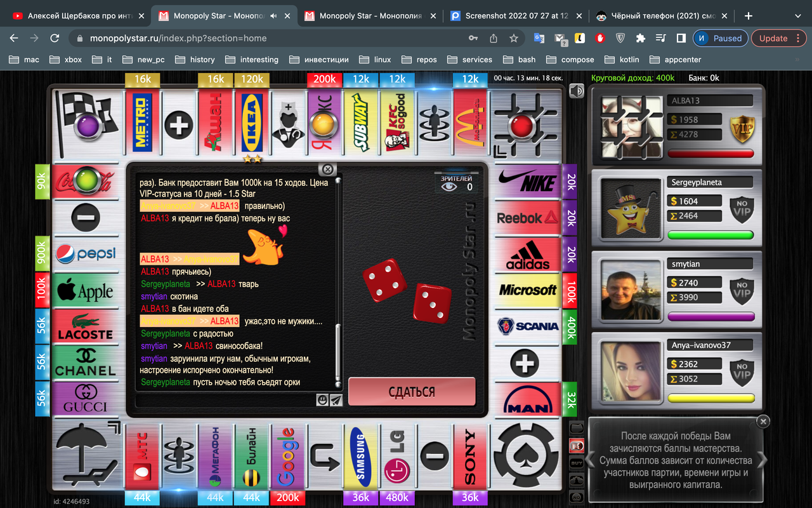Select the Coca-Cola property cell
Image resolution: width=812 pixels, height=508 pixels.
click(x=85, y=182)
